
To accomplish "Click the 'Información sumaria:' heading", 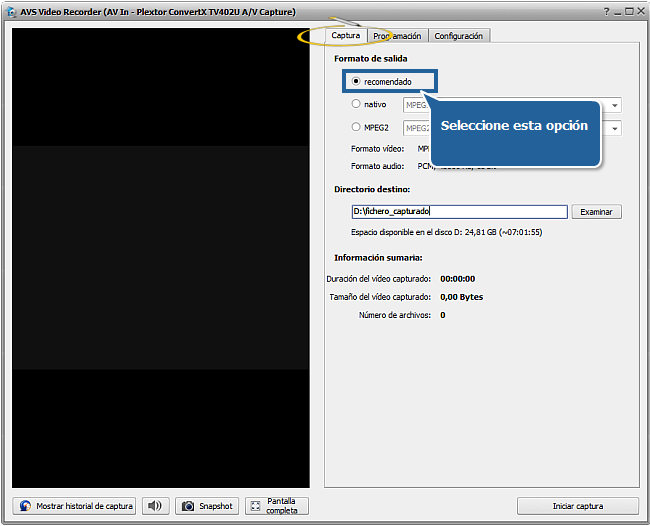I will pos(378,258).
